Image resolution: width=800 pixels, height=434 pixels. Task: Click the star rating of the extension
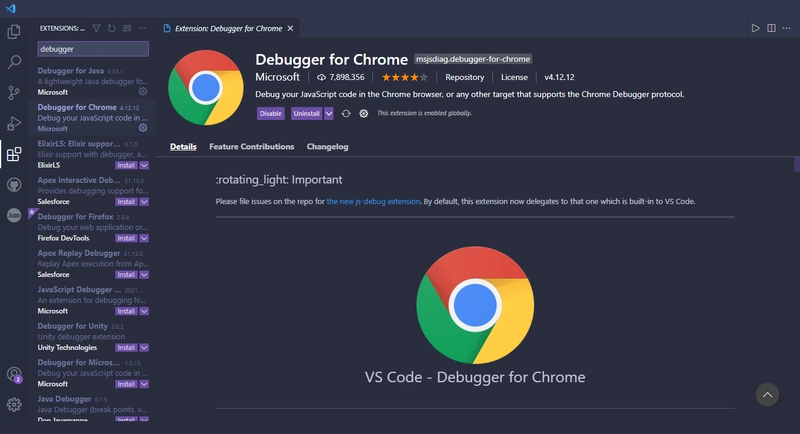[405, 78]
